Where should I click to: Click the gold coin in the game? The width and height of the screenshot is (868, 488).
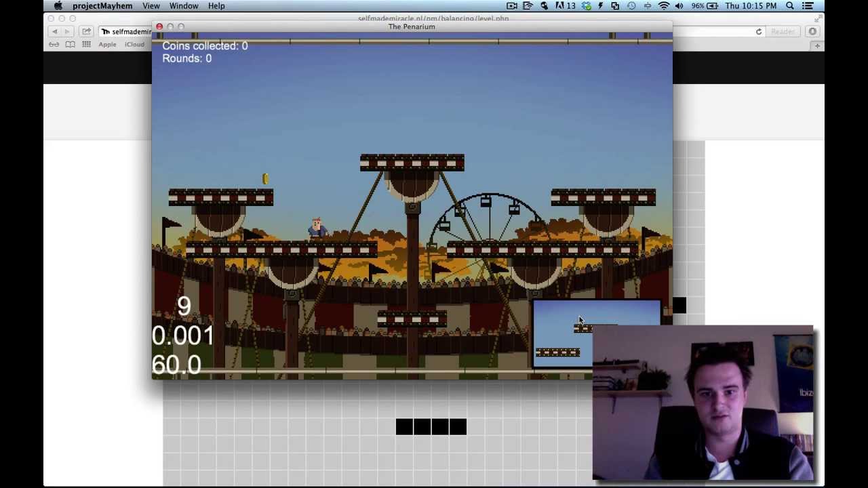265,178
